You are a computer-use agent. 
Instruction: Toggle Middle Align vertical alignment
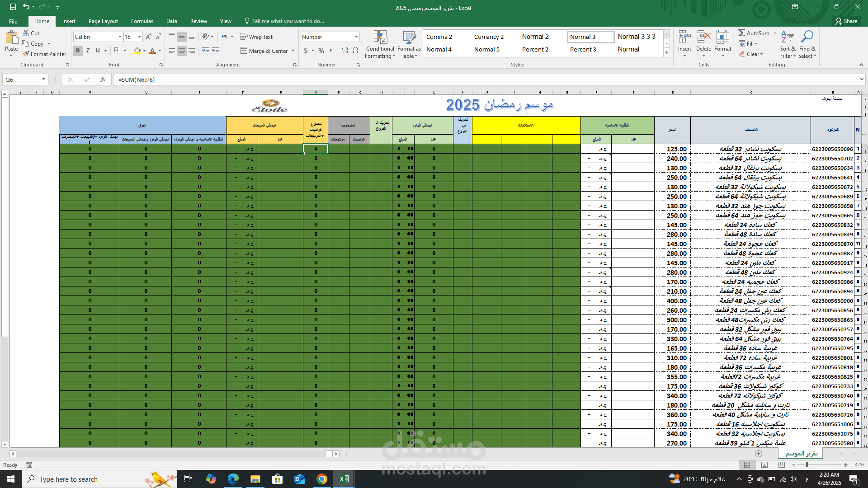point(182,37)
